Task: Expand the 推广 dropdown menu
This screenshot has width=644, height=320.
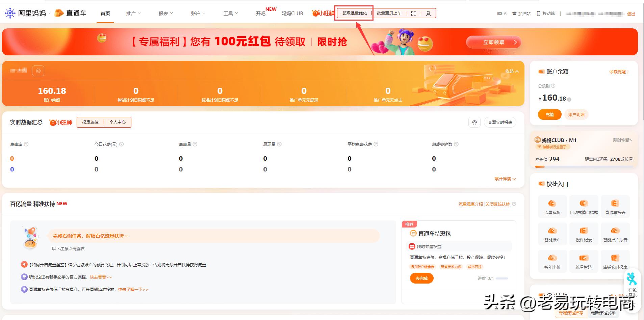Action: tap(132, 13)
